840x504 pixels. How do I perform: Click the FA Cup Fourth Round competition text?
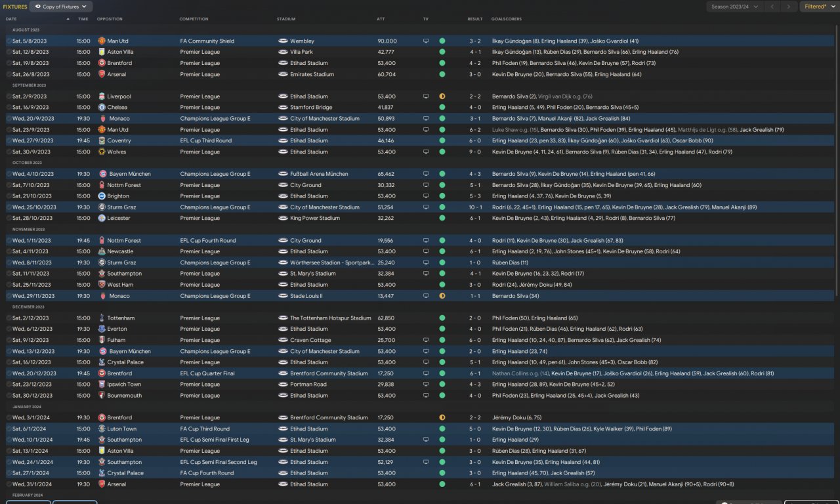pos(207,473)
